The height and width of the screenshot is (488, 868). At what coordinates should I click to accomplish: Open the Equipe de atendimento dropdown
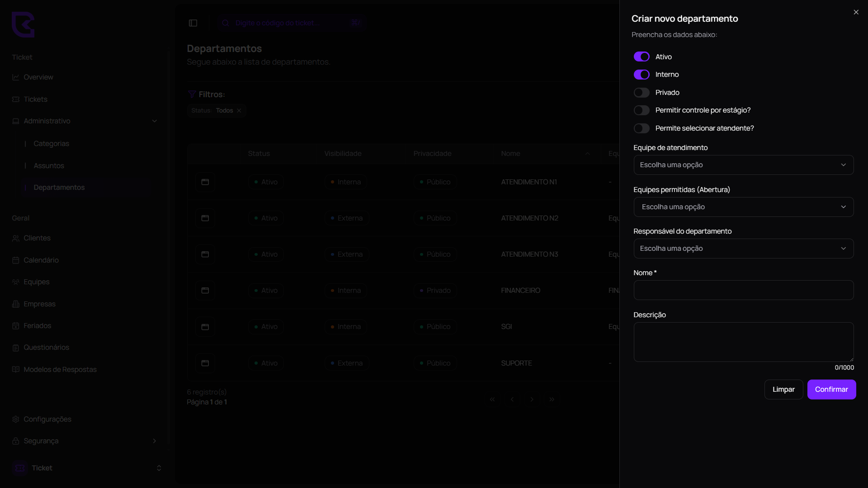coord(743,165)
